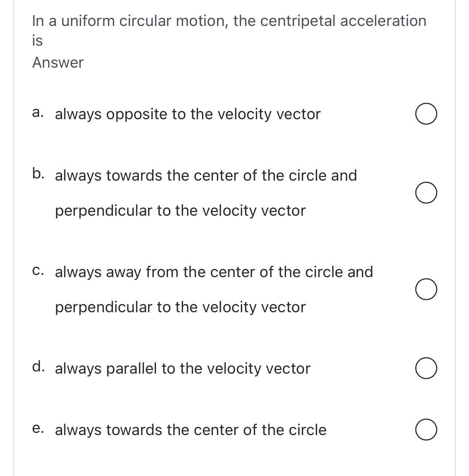Click the 'Answer' text
This screenshot has width=469, height=476.
coord(57,62)
